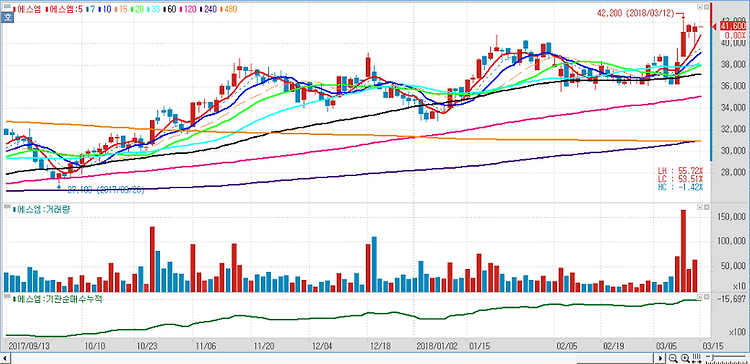Click the 기관순매수누적 pane's close icon
The image size is (750, 364).
706,297
